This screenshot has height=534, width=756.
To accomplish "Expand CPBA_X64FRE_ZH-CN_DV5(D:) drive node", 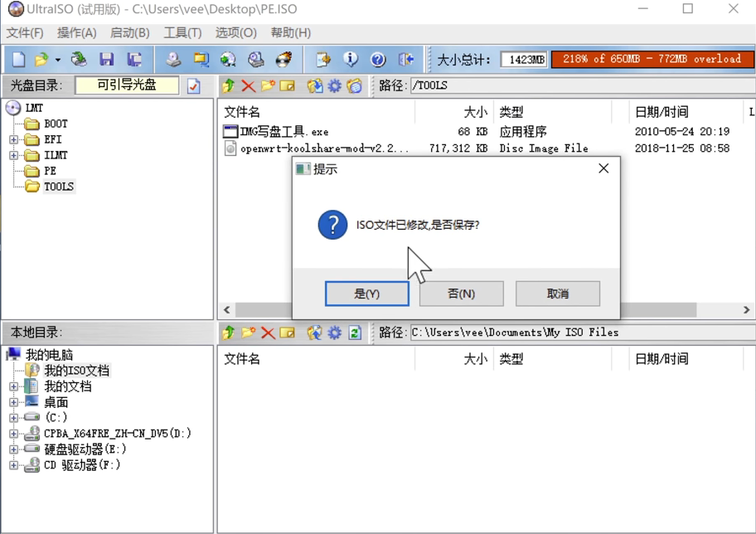I will (x=13, y=434).
